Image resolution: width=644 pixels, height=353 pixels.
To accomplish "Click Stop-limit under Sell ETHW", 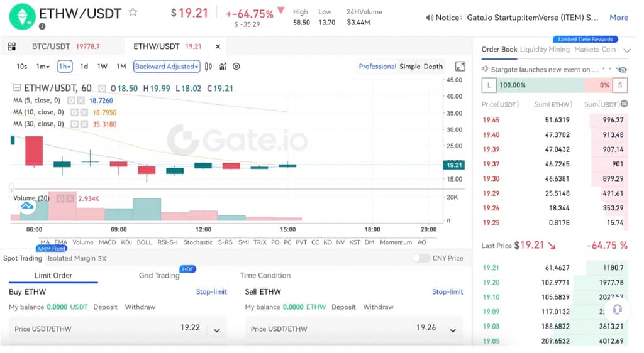I will point(447,292).
